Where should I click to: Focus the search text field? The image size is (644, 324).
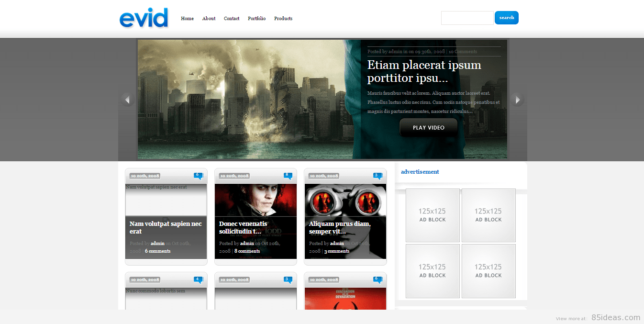tap(467, 18)
